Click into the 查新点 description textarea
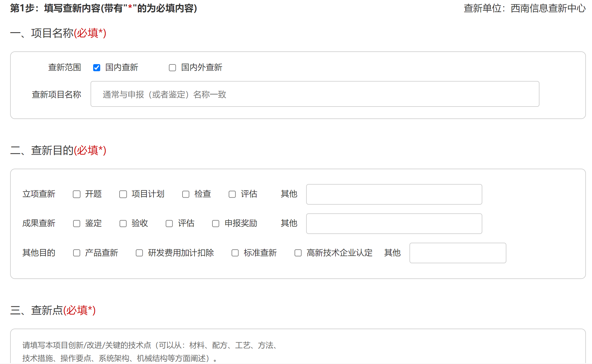 [298, 347]
